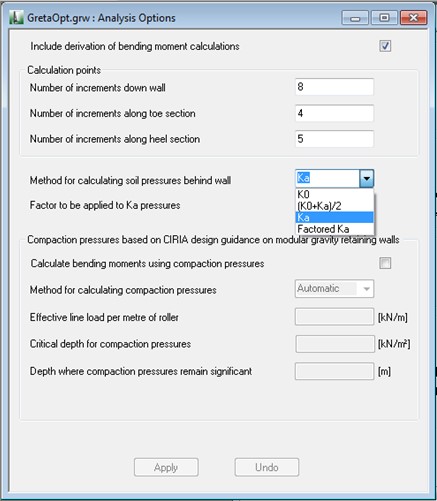Minimize the Analysis Options window
This screenshot has height=501, width=437.
[355, 18]
